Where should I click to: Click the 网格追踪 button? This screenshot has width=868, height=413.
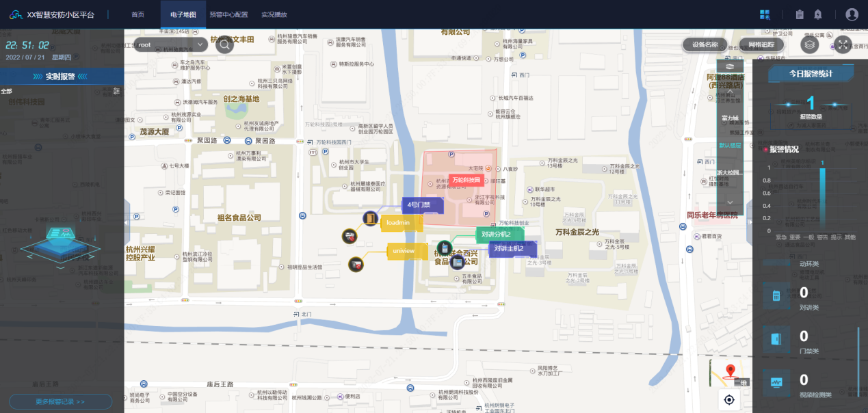(761, 44)
